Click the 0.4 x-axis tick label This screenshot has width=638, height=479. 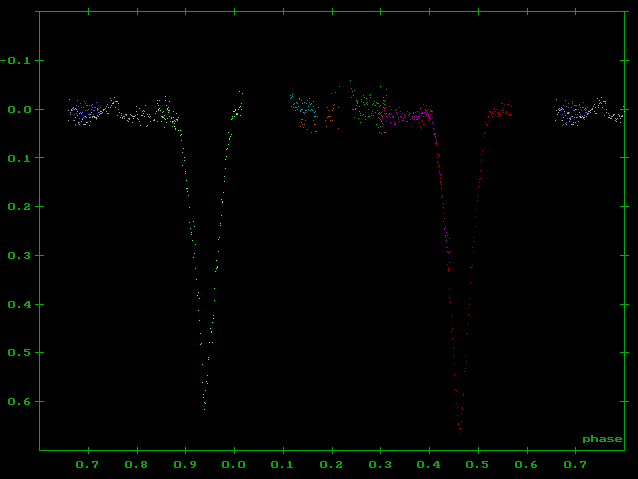tap(429, 465)
